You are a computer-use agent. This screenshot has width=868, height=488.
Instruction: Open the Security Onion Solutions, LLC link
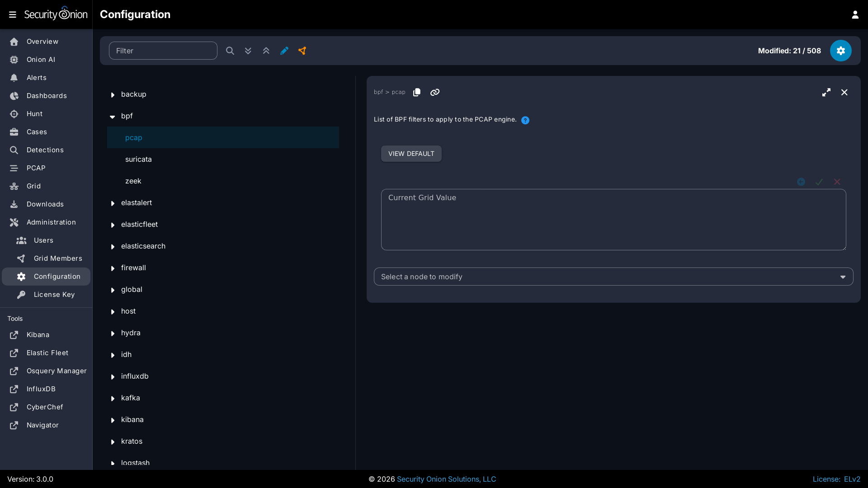click(446, 479)
